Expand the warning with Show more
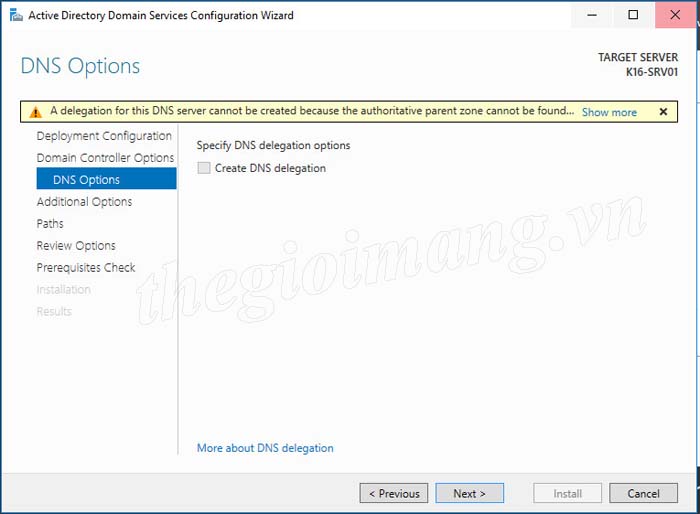Image resolution: width=700 pixels, height=514 pixels. point(609,112)
